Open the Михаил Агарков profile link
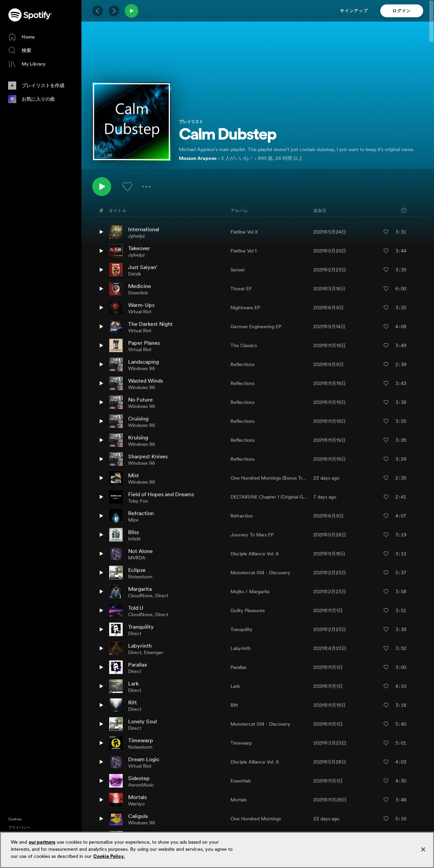Viewport: 434px width, 868px height. (198, 158)
